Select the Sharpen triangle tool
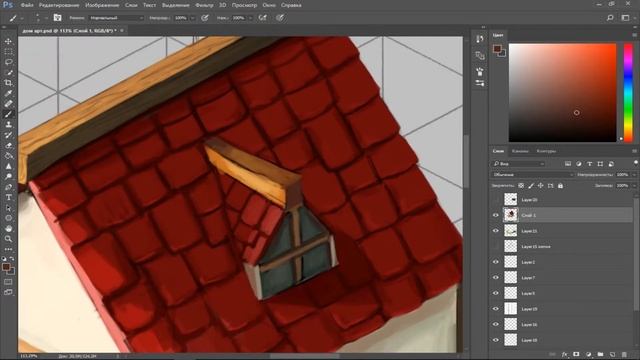The height and width of the screenshot is (360, 640). (8, 166)
